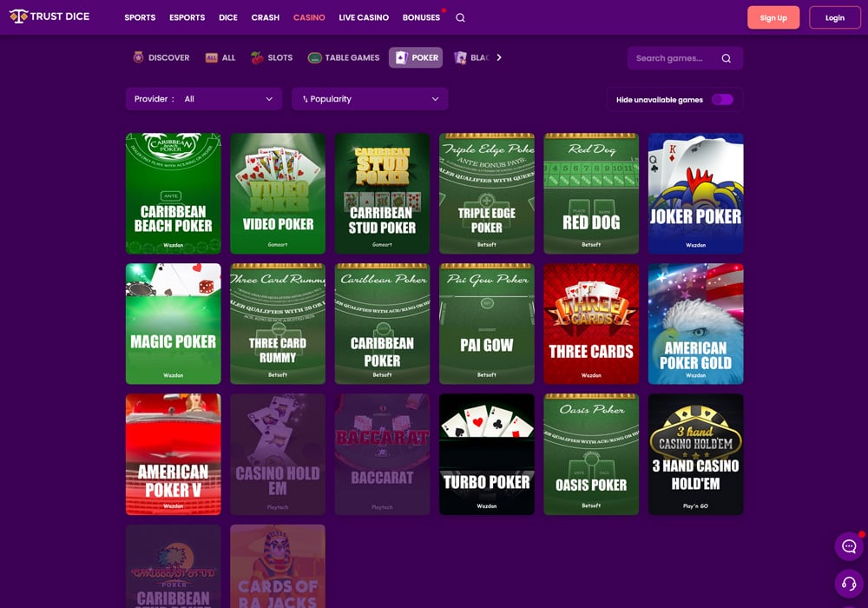The width and height of the screenshot is (868, 608).
Task: Open Baccarat game tile
Action: pyautogui.click(x=382, y=454)
